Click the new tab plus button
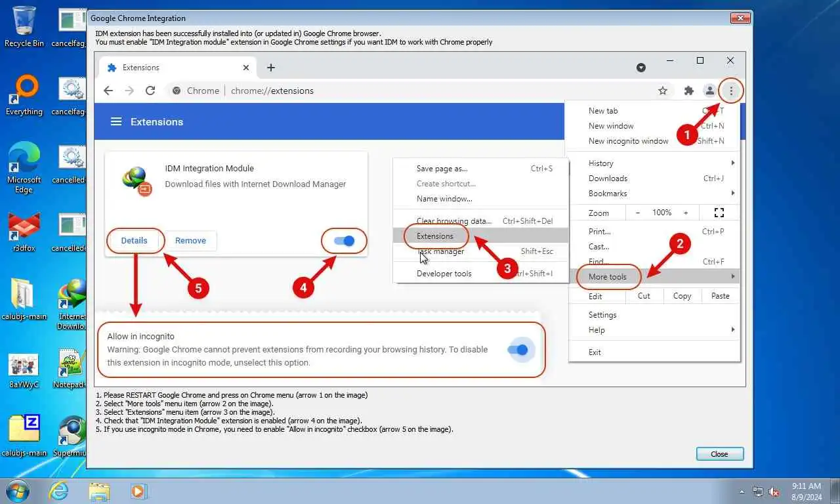 point(271,68)
